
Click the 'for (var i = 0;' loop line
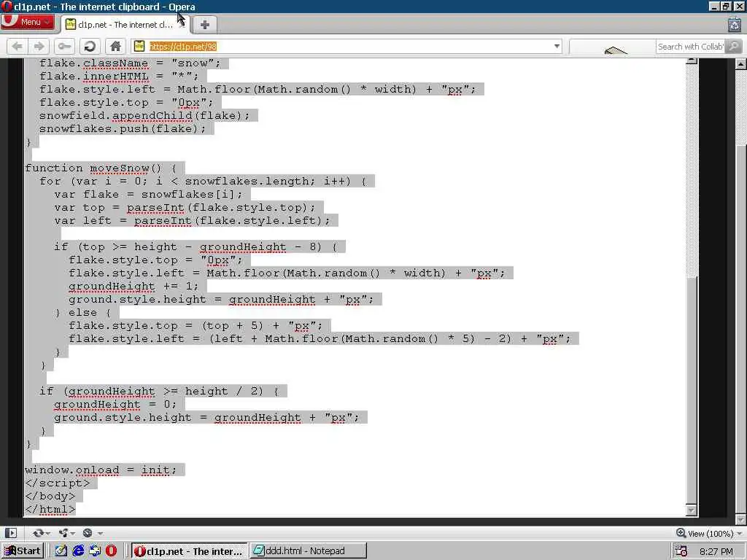click(x=203, y=182)
